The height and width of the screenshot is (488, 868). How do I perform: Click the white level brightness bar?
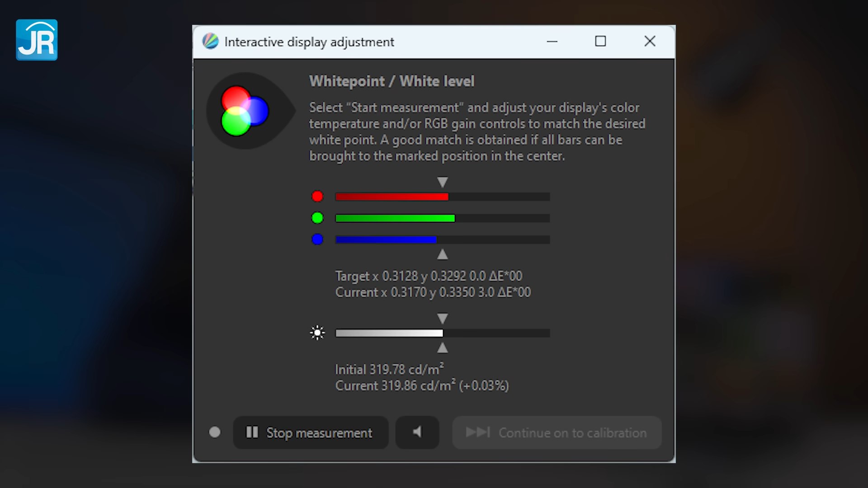pyautogui.click(x=442, y=333)
